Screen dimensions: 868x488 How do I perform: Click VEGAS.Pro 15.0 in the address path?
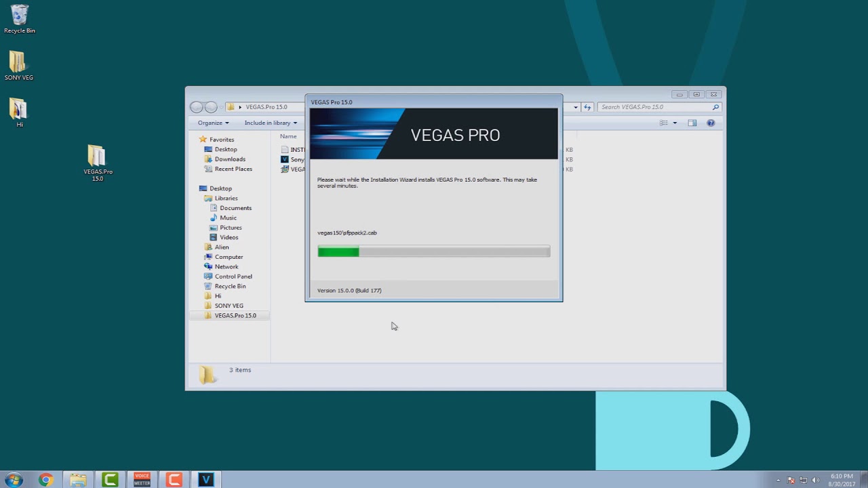pos(266,106)
